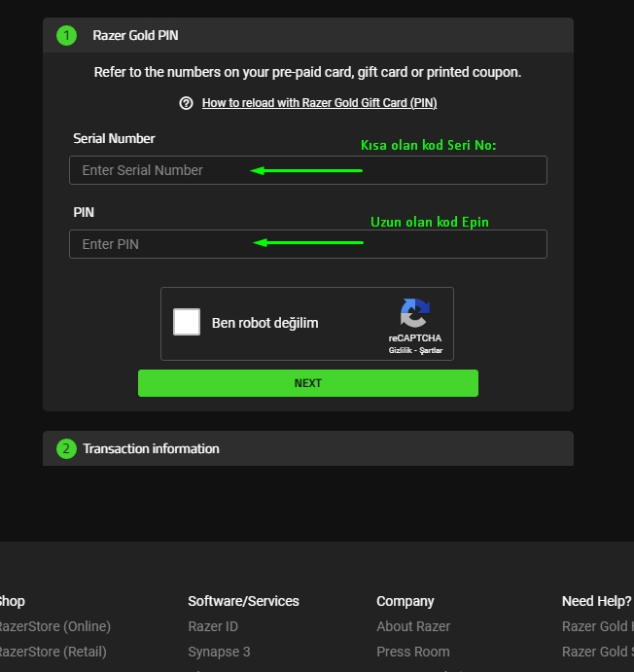Open About Razer footer link

tap(413, 626)
